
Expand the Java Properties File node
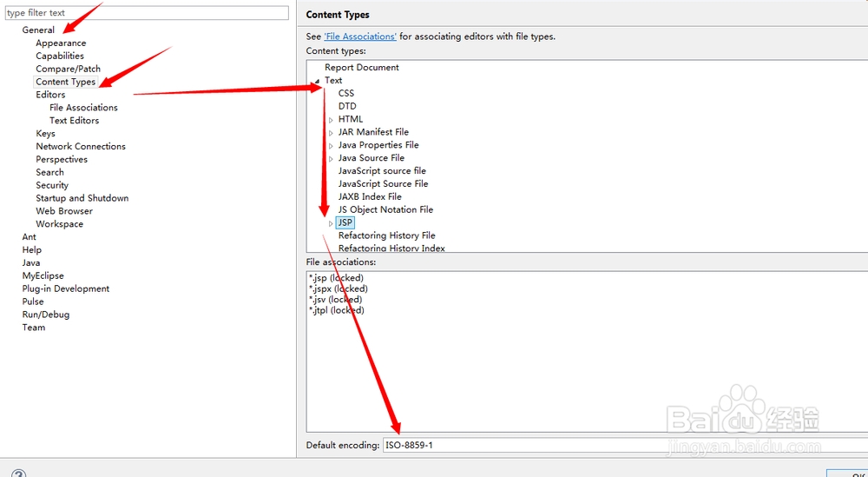331,146
